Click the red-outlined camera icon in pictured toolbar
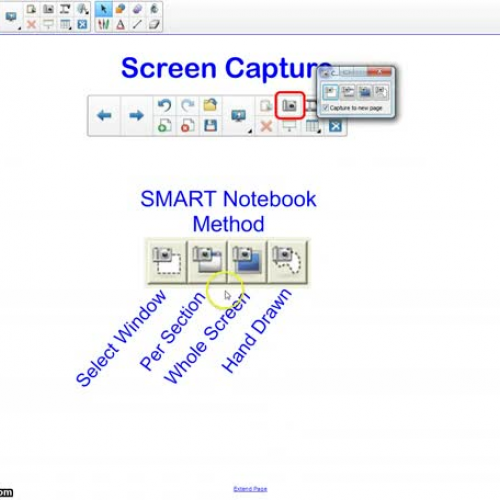The width and height of the screenshot is (500, 500). 289,106
